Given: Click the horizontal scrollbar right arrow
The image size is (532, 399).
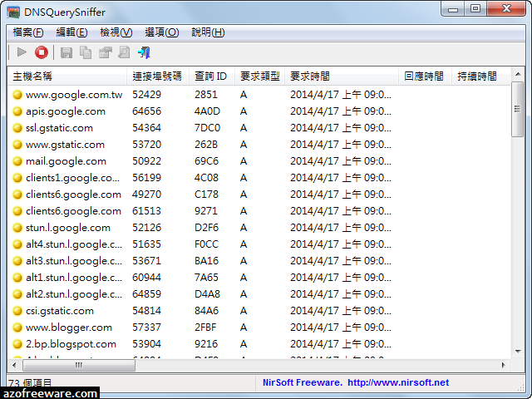Looking at the screenshot, I should (x=504, y=366).
